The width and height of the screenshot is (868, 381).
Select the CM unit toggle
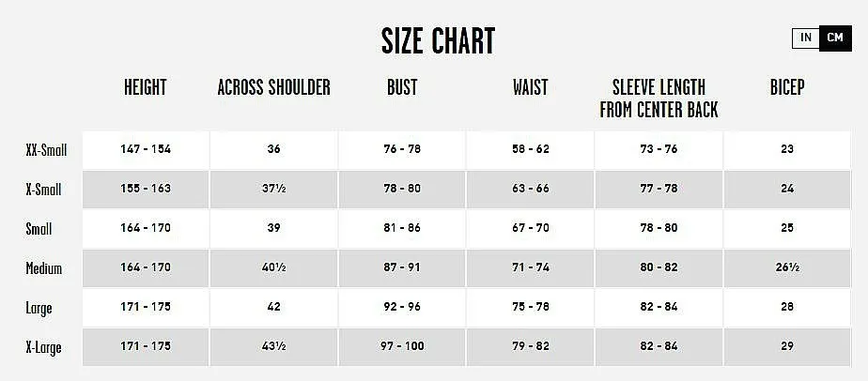835,38
